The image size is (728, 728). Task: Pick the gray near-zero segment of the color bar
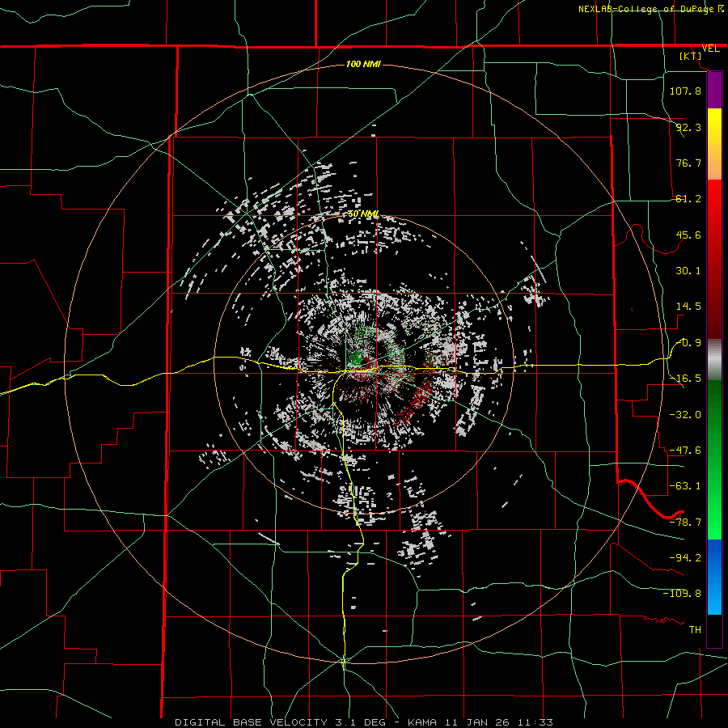pyautogui.click(x=714, y=358)
